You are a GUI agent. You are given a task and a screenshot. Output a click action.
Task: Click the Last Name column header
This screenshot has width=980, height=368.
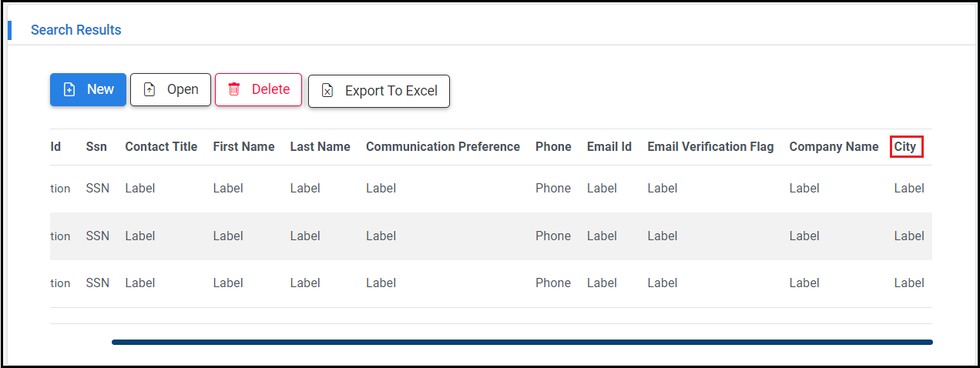(320, 146)
